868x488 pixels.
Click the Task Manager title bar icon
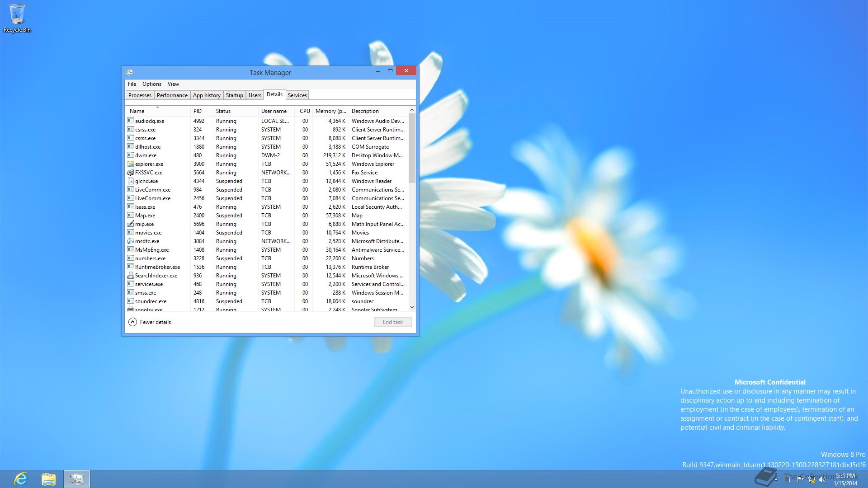(129, 72)
